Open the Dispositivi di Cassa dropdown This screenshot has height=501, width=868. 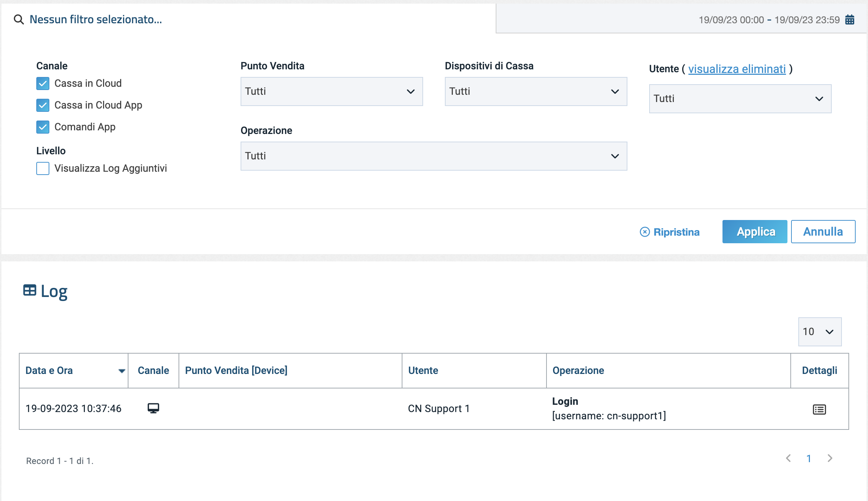[536, 91]
